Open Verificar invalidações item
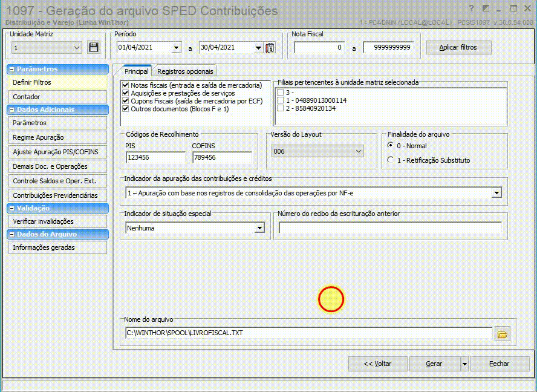 pos(57,221)
